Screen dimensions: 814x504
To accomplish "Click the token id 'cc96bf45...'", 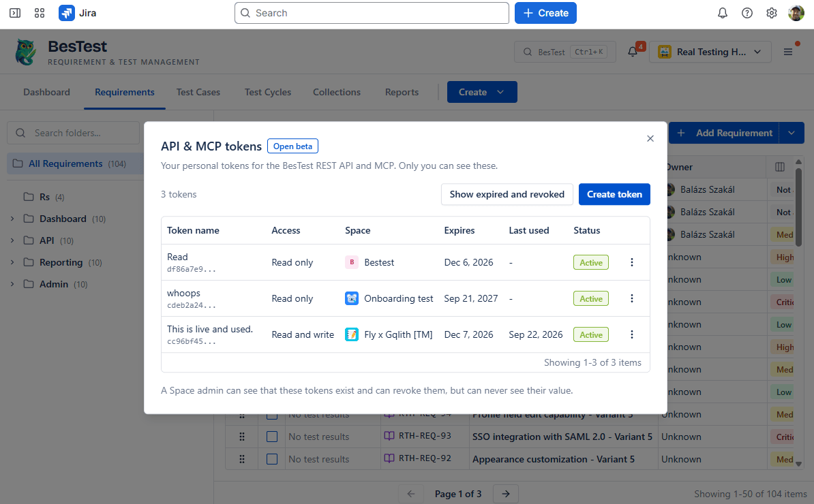I will 191,342.
